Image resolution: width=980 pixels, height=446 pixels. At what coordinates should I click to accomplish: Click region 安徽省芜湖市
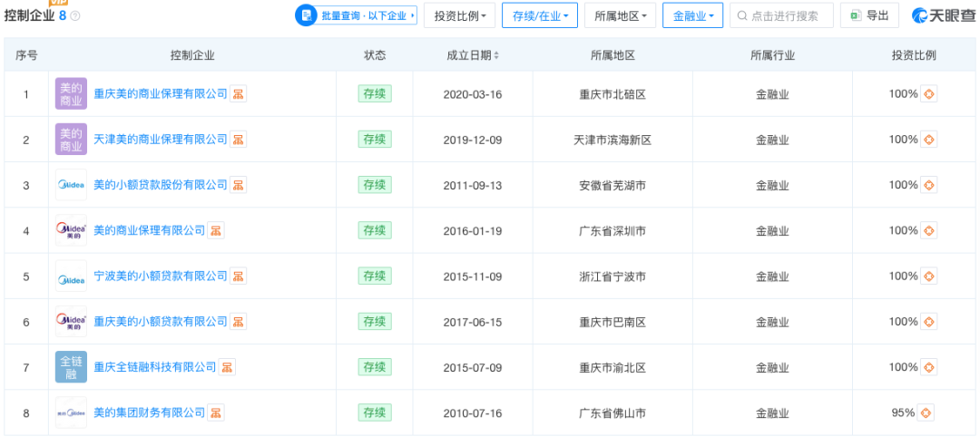(x=612, y=186)
